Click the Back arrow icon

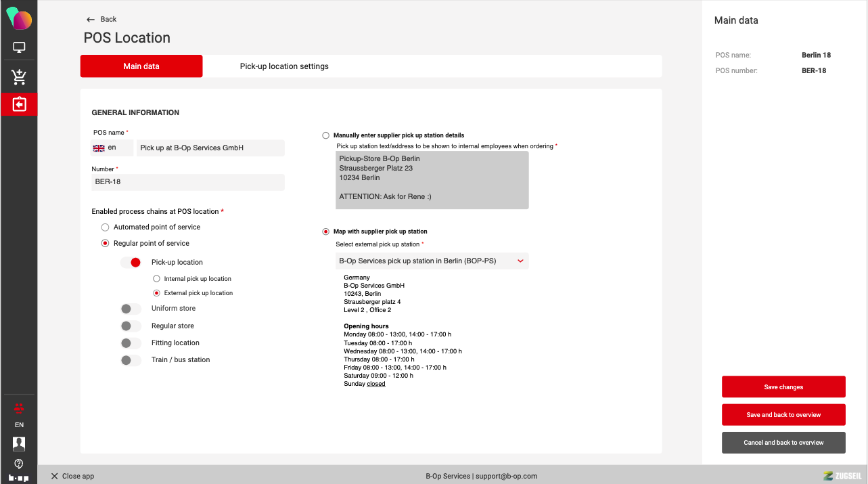(x=91, y=20)
